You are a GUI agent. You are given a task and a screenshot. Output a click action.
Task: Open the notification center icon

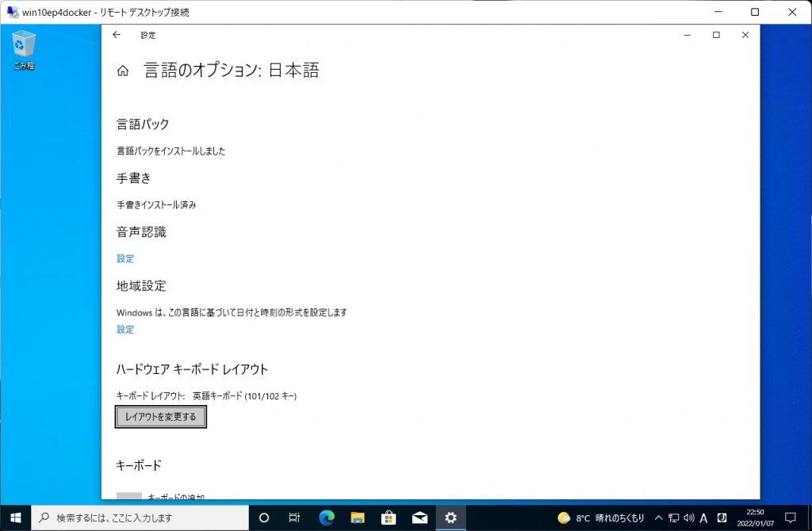[791, 518]
